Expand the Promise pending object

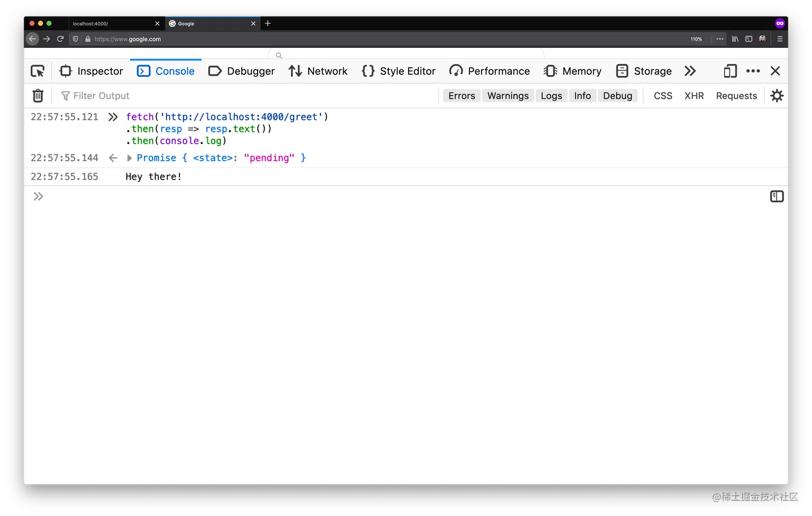point(129,158)
